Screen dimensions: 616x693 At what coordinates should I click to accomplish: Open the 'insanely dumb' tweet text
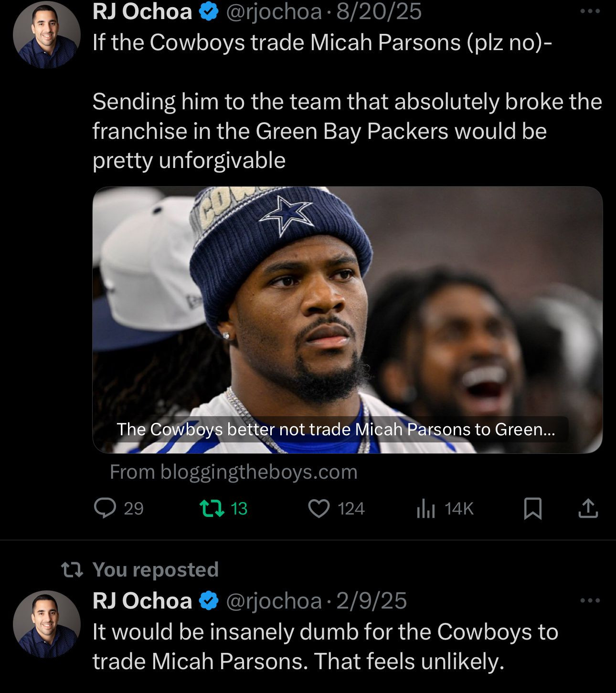(325, 646)
